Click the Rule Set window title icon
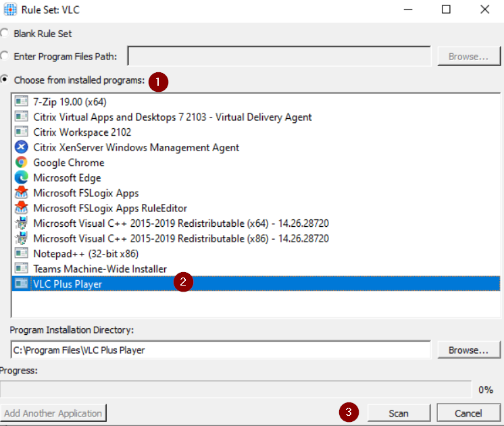This screenshot has width=504, height=426. click(10, 9)
